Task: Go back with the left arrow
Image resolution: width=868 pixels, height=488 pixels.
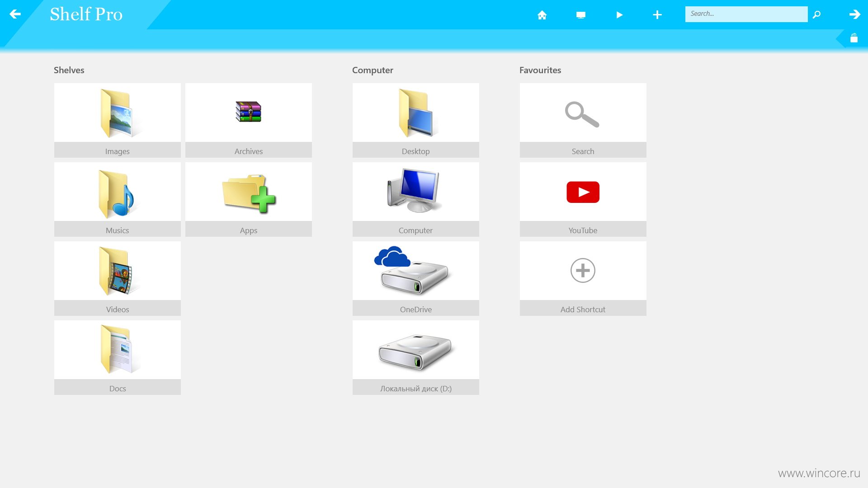Action: [x=15, y=14]
